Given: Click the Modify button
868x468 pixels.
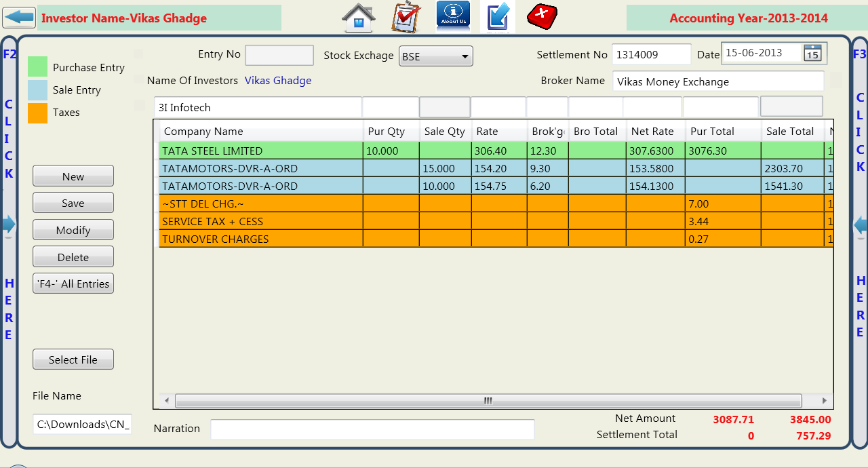Looking at the screenshot, I should tap(73, 230).
